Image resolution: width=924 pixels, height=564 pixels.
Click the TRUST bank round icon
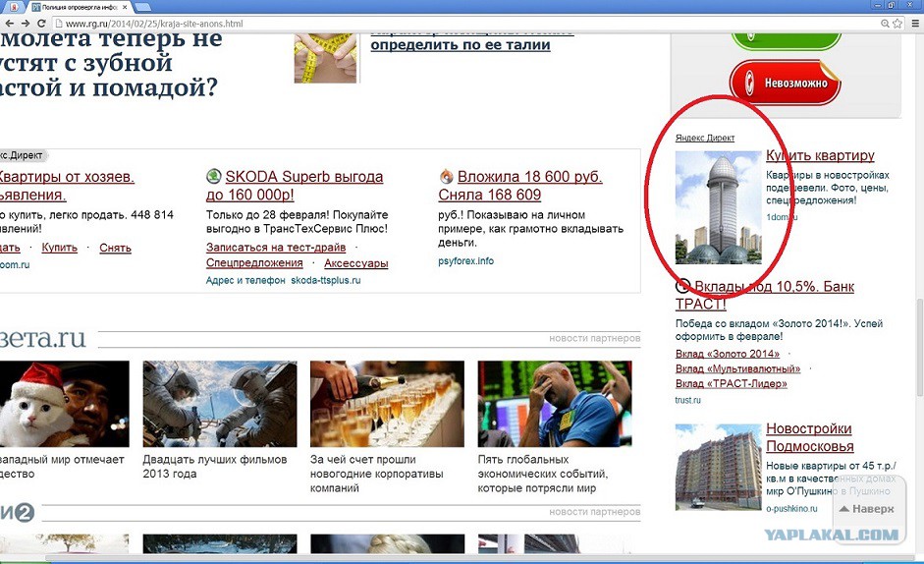[x=682, y=286]
